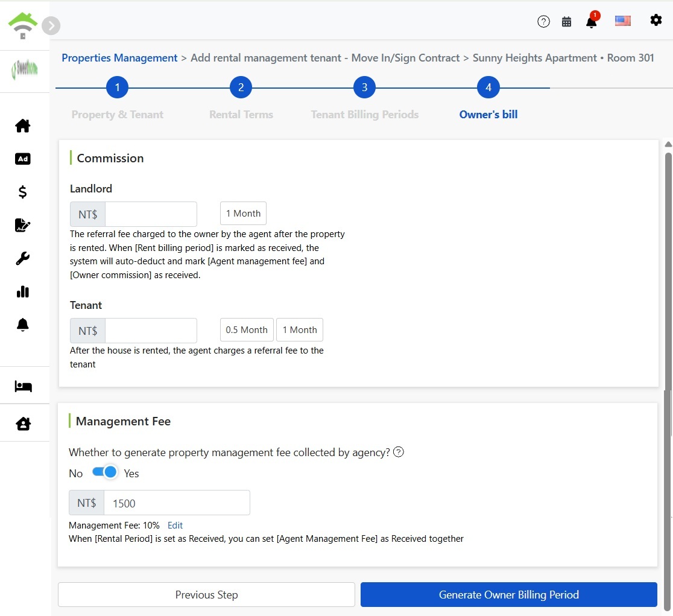Screen dimensions: 673x616
Task: Open the contract signing sidebar icon
Action: point(23,225)
